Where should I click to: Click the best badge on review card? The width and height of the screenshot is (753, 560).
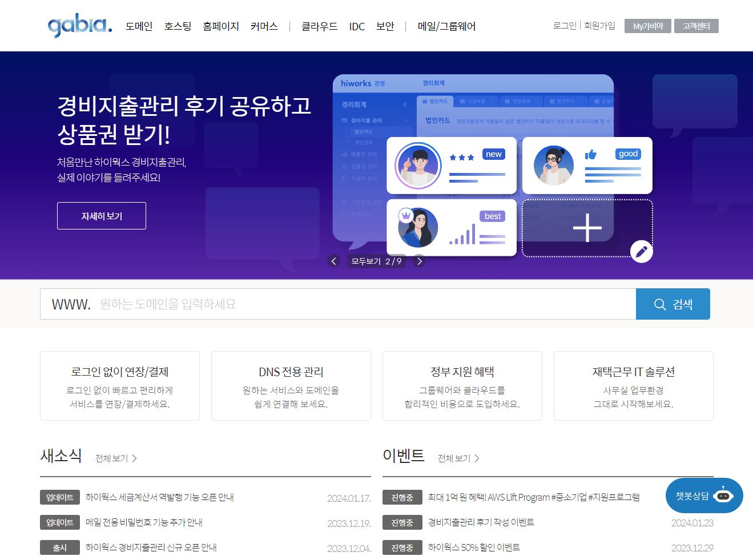point(493,216)
